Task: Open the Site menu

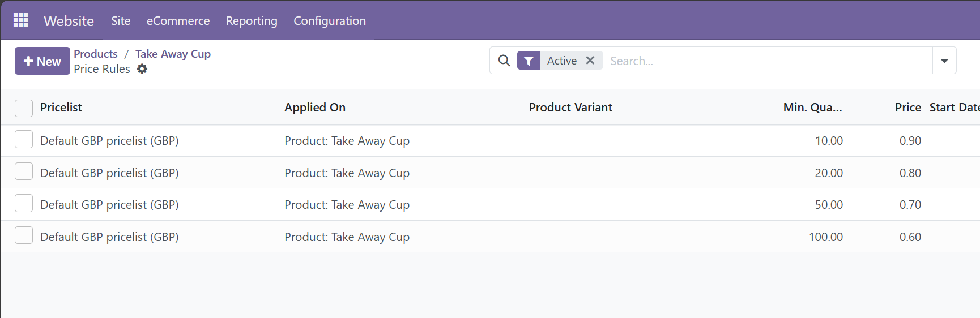Action: [x=121, y=21]
